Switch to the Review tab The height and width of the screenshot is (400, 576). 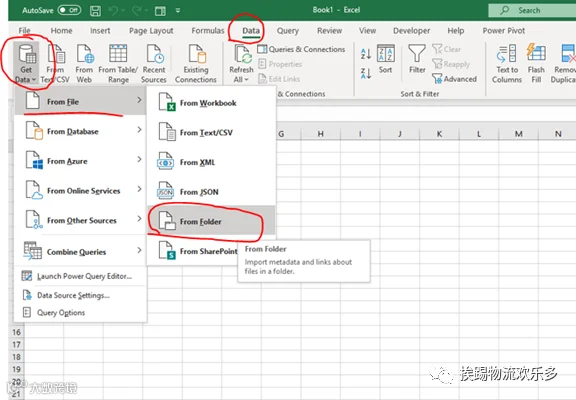point(330,31)
